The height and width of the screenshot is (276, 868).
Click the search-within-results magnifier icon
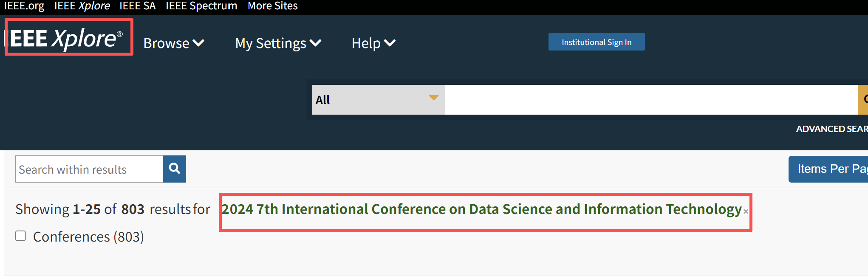point(174,169)
